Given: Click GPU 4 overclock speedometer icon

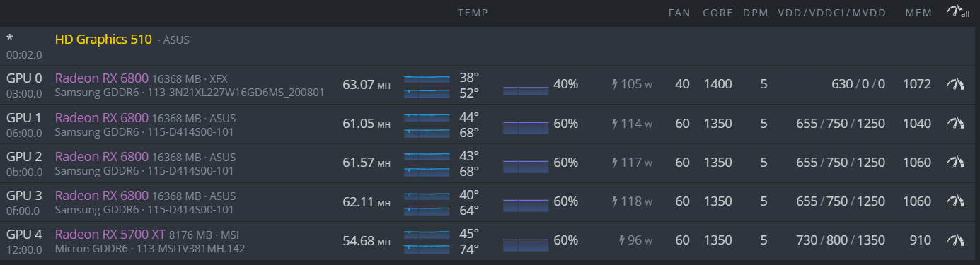Looking at the screenshot, I should [955, 240].
